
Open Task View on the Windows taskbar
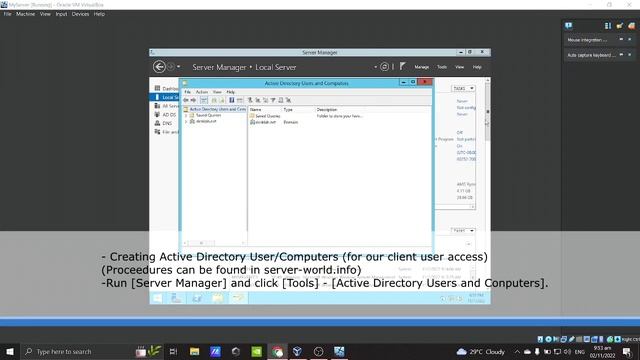[173, 351]
